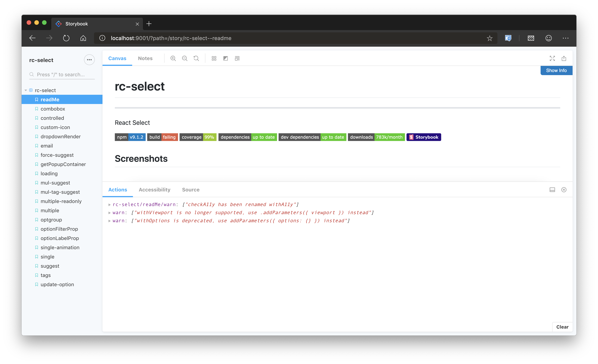
Task: Change addon panel orientation icon
Action: click(552, 190)
